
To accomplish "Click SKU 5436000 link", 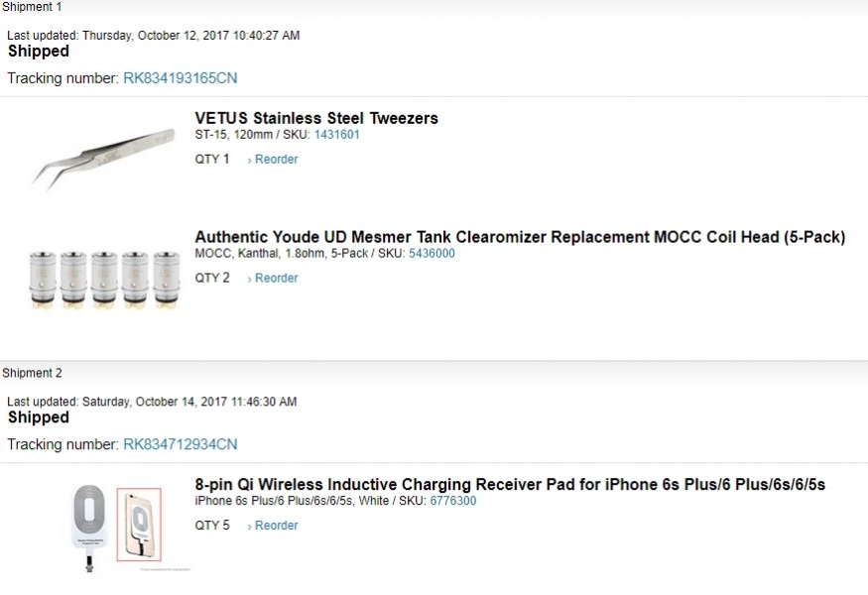I will (x=432, y=254).
